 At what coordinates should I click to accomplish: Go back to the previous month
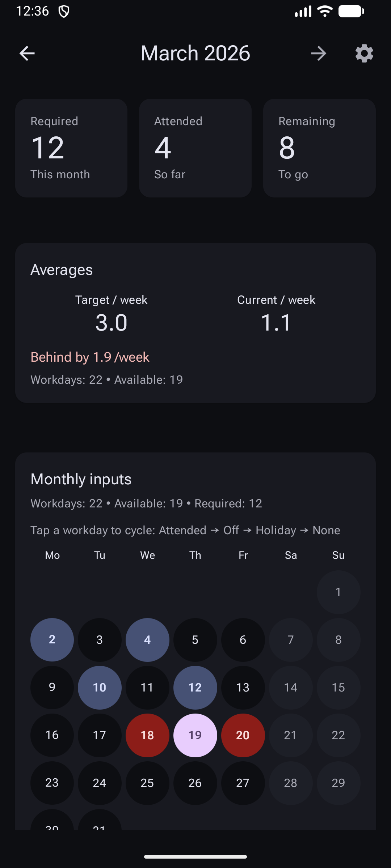pos(27,54)
